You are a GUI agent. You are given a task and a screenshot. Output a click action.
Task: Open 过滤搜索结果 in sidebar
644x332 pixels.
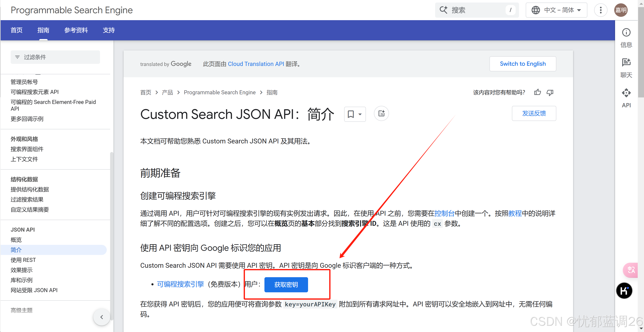tap(27, 199)
